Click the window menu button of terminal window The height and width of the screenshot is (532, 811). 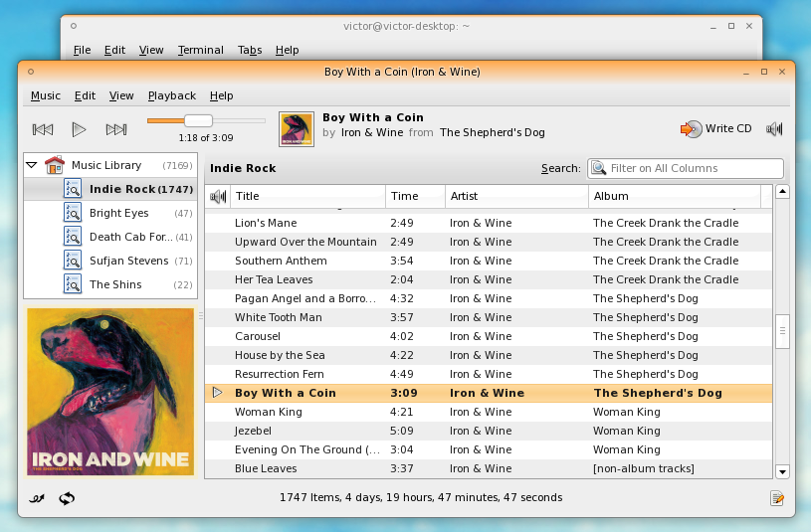74,26
